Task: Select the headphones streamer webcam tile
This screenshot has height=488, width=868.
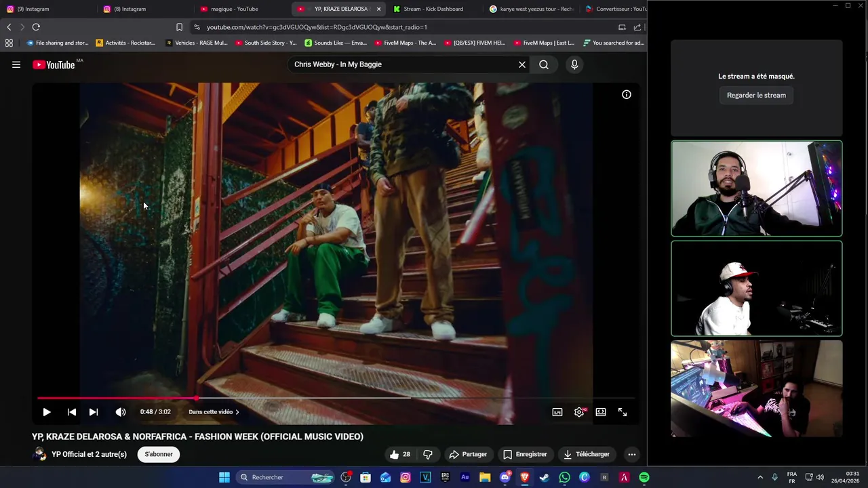Action: click(757, 188)
